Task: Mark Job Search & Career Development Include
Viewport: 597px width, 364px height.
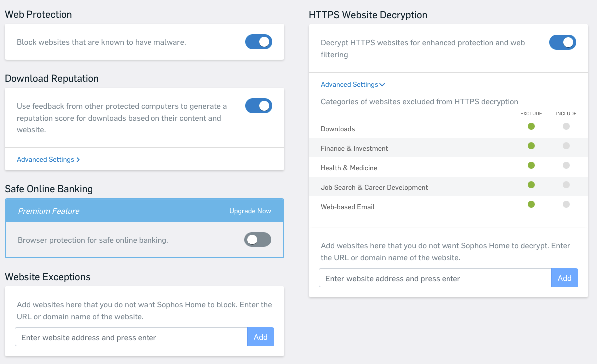Action: [x=566, y=185]
